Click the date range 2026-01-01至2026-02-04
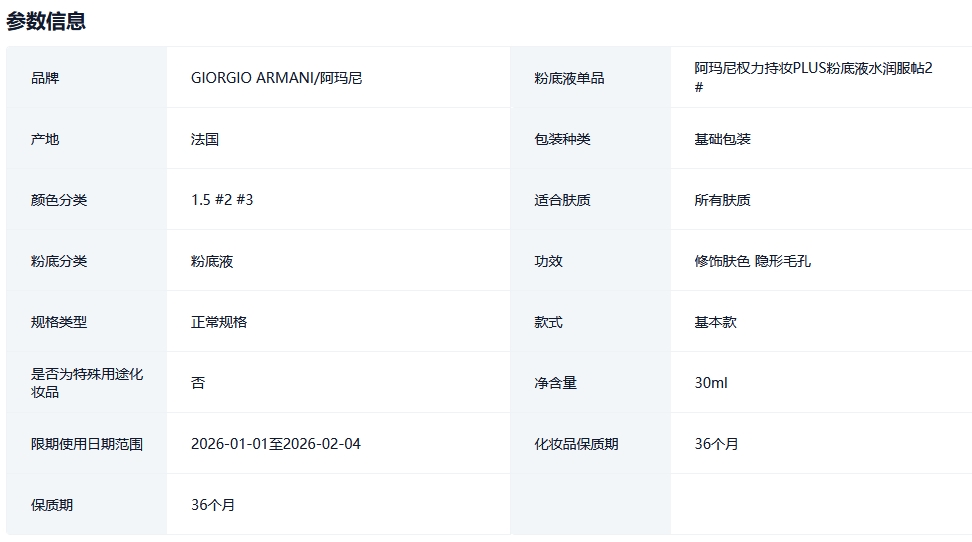972x542 pixels. pyautogui.click(x=275, y=444)
